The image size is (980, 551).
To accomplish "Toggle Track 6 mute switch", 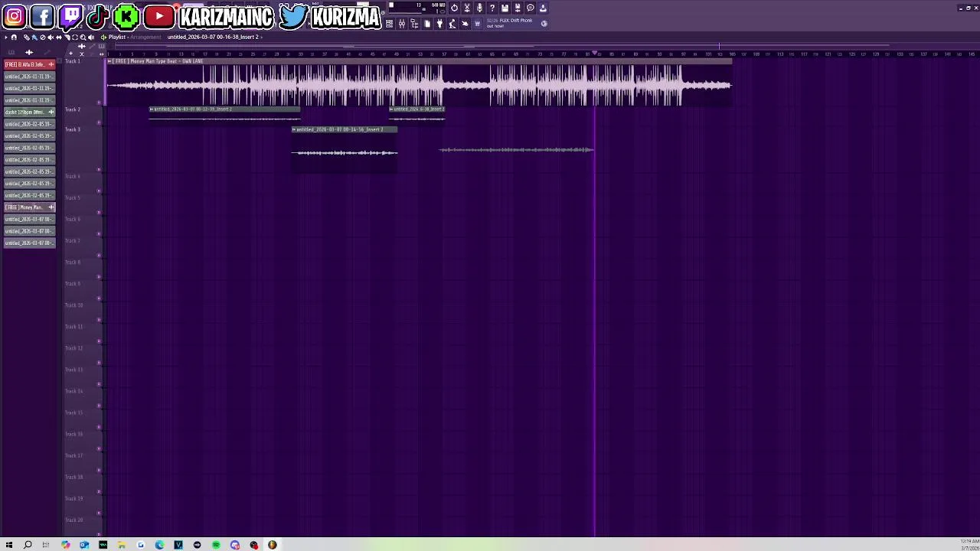I will point(99,233).
